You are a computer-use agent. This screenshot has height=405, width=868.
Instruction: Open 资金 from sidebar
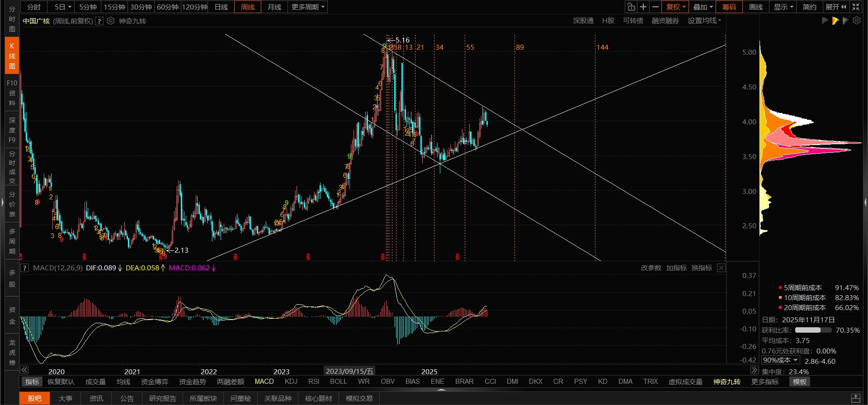[12, 316]
